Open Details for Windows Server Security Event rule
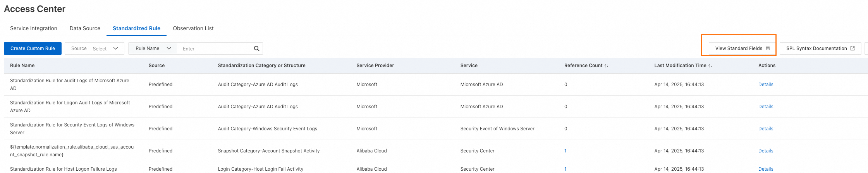 pyautogui.click(x=766, y=129)
